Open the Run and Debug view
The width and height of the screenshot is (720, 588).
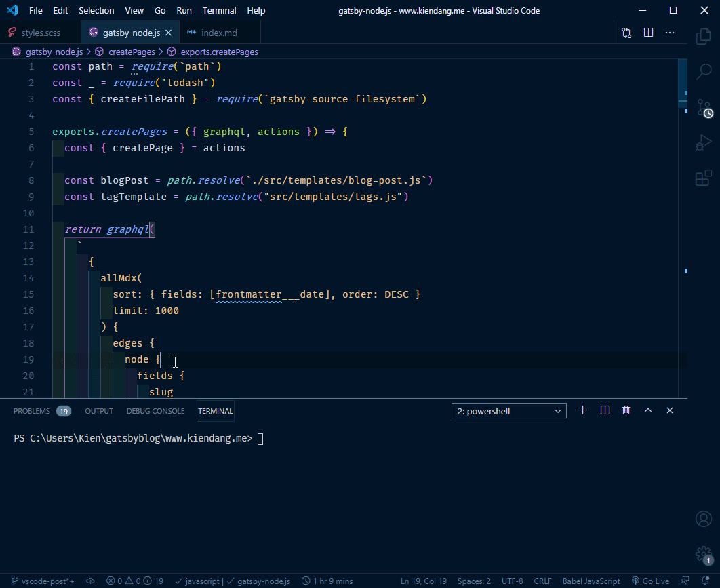point(704,142)
